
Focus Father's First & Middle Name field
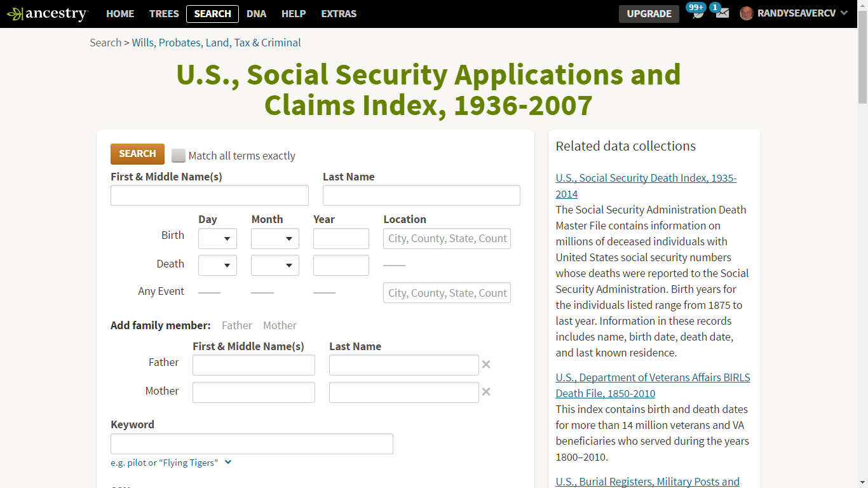[254, 365]
